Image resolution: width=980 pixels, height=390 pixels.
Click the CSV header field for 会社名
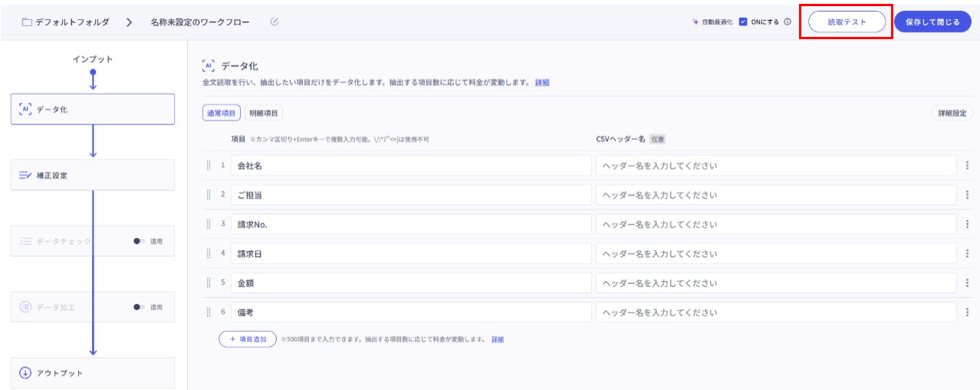point(775,165)
